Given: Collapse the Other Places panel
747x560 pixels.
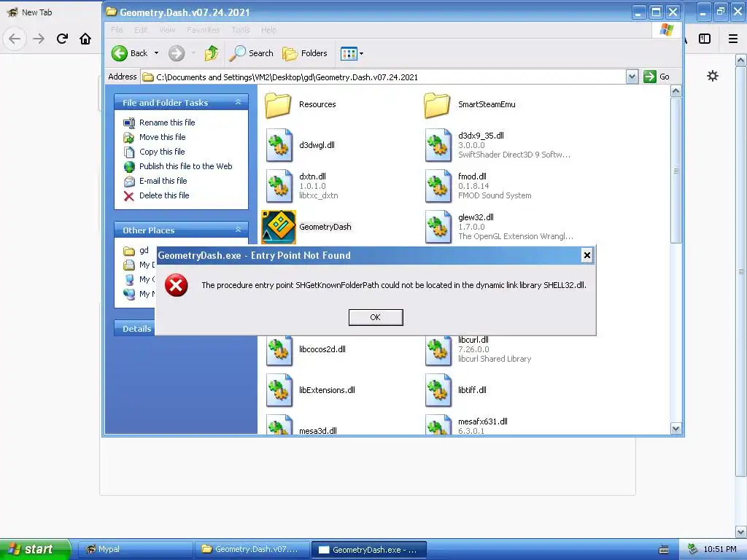Looking at the screenshot, I should pyautogui.click(x=238, y=230).
